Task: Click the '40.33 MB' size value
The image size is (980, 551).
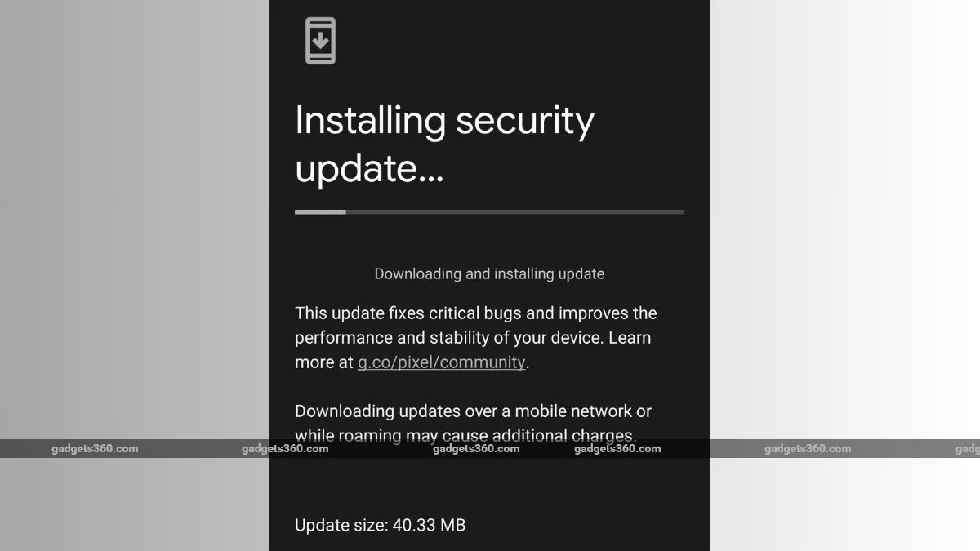Action: click(x=429, y=525)
